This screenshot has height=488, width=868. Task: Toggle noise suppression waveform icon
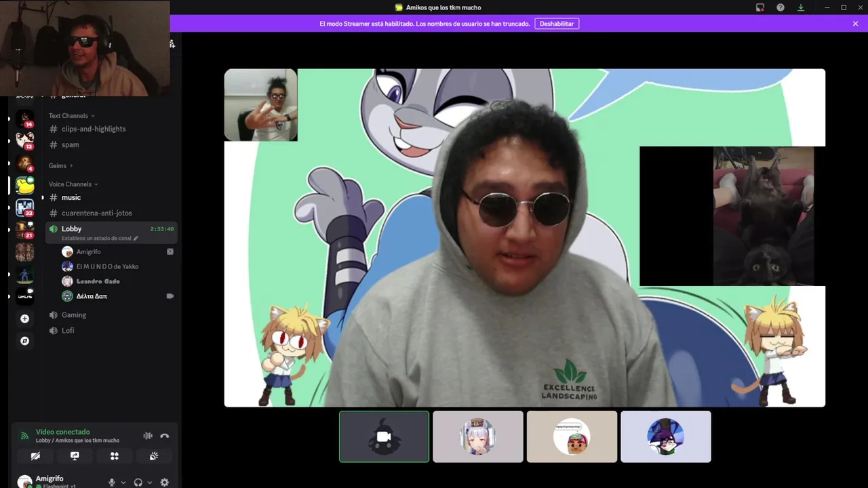coord(148,436)
